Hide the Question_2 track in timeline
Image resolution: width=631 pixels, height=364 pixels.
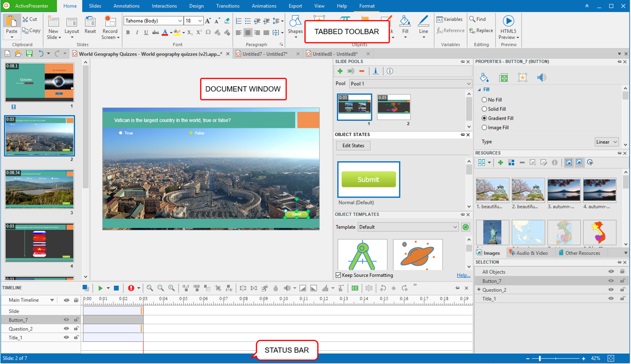tap(66, 329)
